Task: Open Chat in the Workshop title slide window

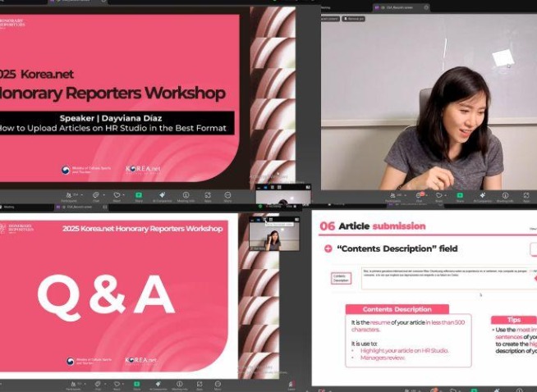Action: (95, 197)
